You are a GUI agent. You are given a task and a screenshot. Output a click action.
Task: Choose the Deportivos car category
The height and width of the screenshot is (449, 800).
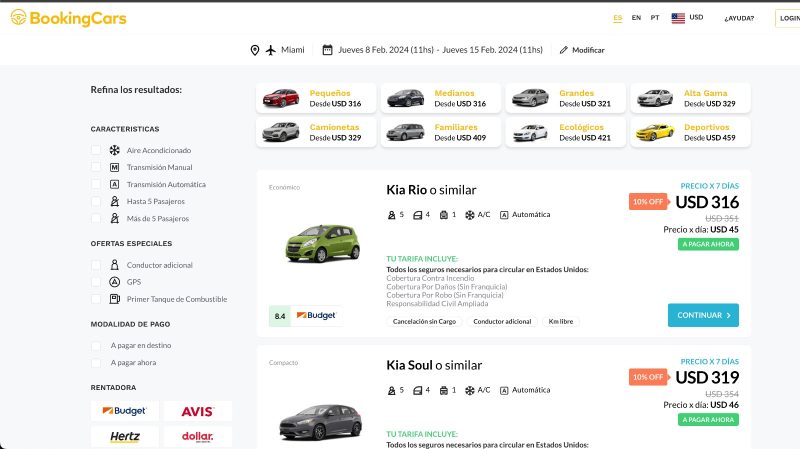[x=690, y=132]
